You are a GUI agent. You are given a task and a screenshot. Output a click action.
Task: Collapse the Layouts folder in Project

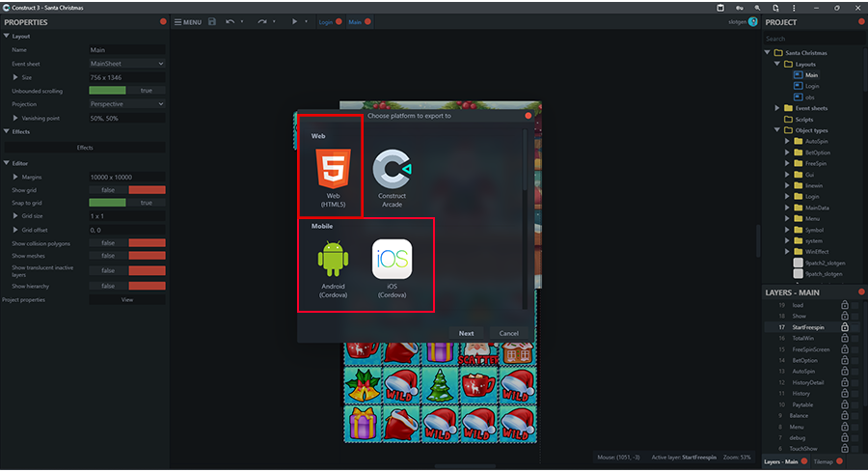777,65
